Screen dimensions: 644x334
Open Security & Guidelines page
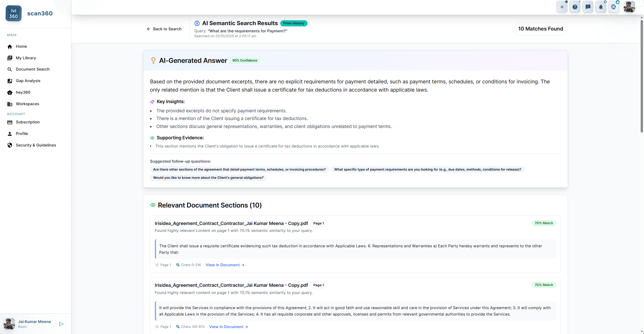click(x=36, y=145)
